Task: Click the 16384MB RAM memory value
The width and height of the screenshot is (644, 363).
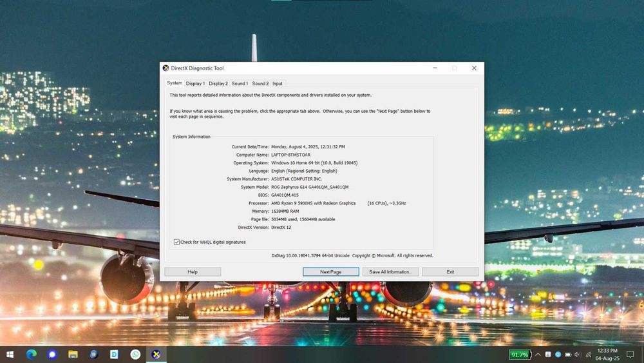Action: tap(285, 211)
